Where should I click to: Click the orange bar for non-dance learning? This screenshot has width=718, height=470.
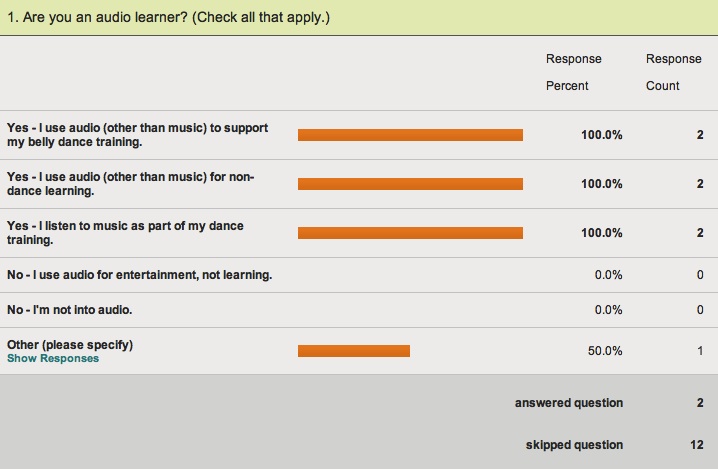pos(410,184)
